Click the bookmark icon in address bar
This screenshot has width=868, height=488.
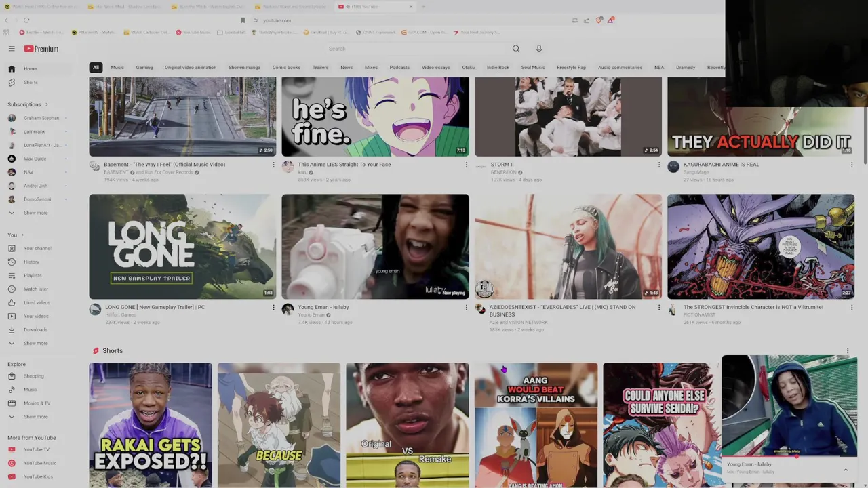243,20
